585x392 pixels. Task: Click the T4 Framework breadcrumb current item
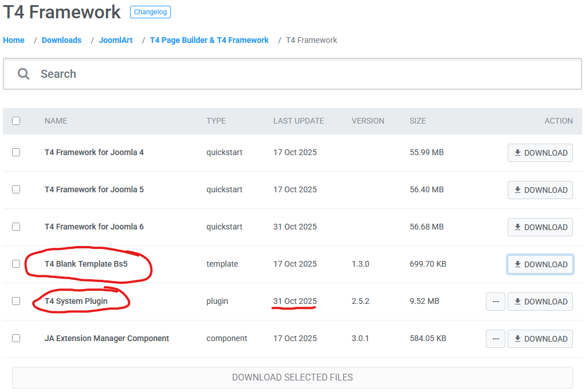311,40
